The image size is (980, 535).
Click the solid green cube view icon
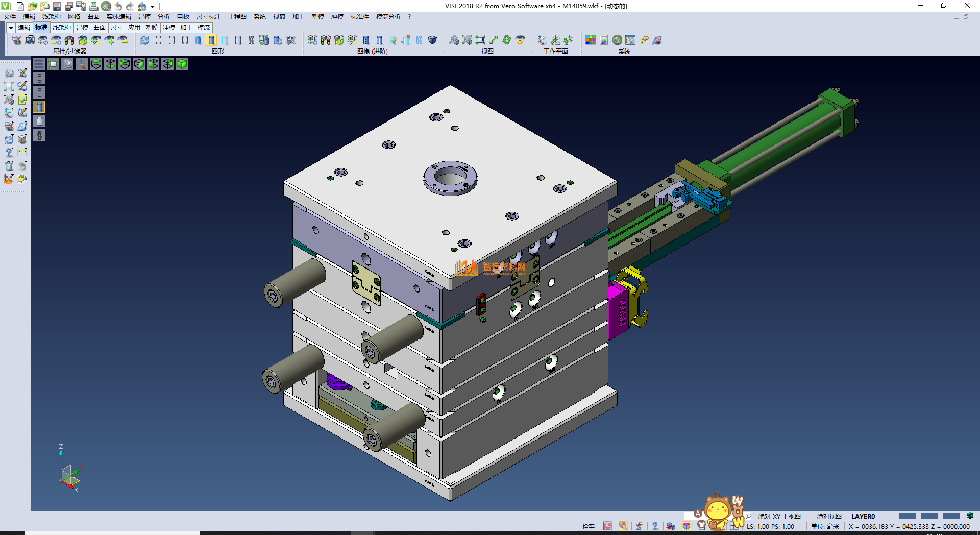[182, 64]
